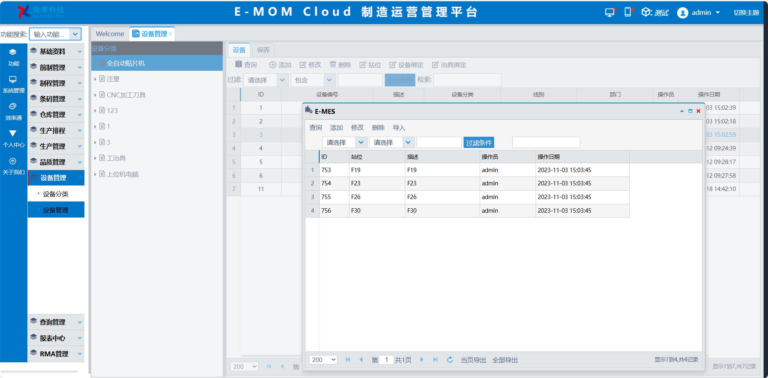Collapse the E-MES dialog with up arrow

[682, 111]
